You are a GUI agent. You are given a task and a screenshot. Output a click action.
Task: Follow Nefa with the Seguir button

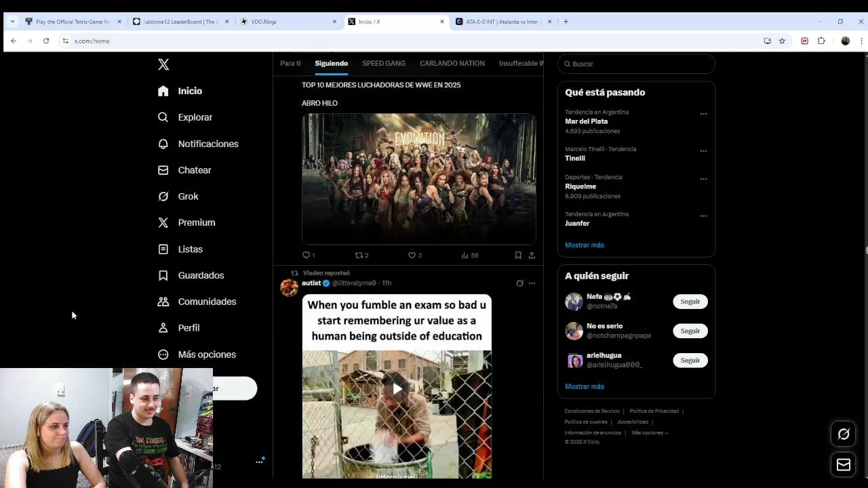(690, 302)
